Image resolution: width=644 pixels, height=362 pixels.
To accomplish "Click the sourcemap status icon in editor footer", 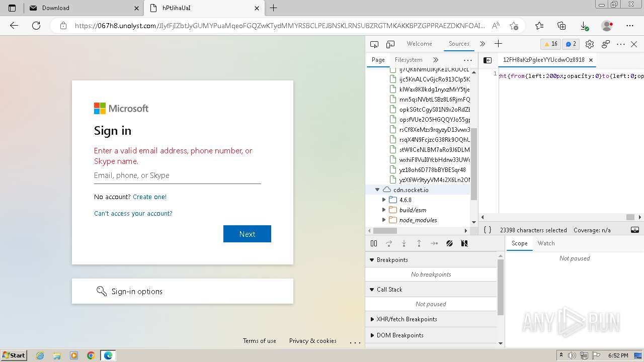I will click(x=635, y=230).
